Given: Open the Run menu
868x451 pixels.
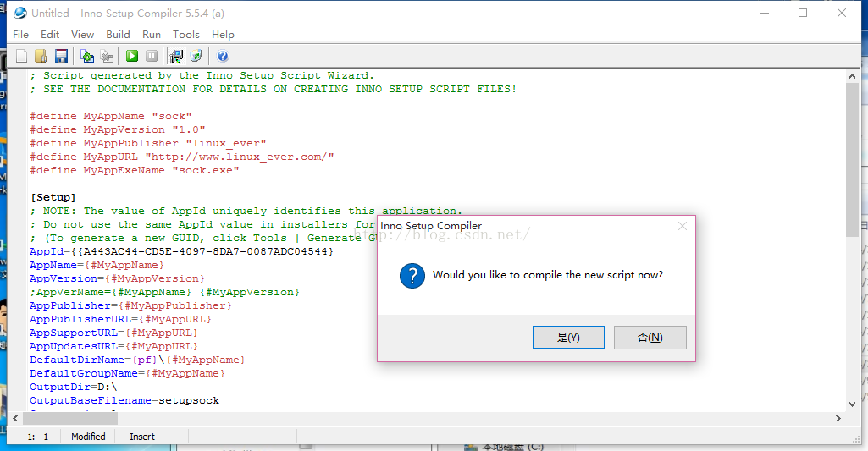Looking at the screenshot, I should (x=152, y=35).
